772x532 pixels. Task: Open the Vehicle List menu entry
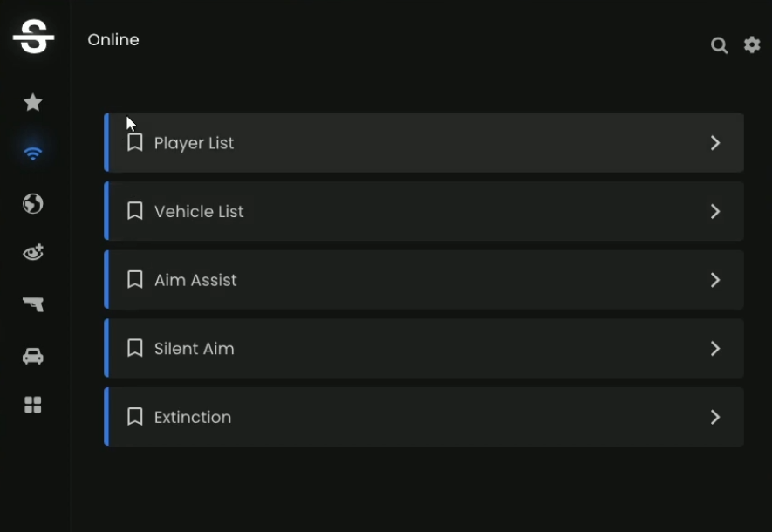point(199,212)
